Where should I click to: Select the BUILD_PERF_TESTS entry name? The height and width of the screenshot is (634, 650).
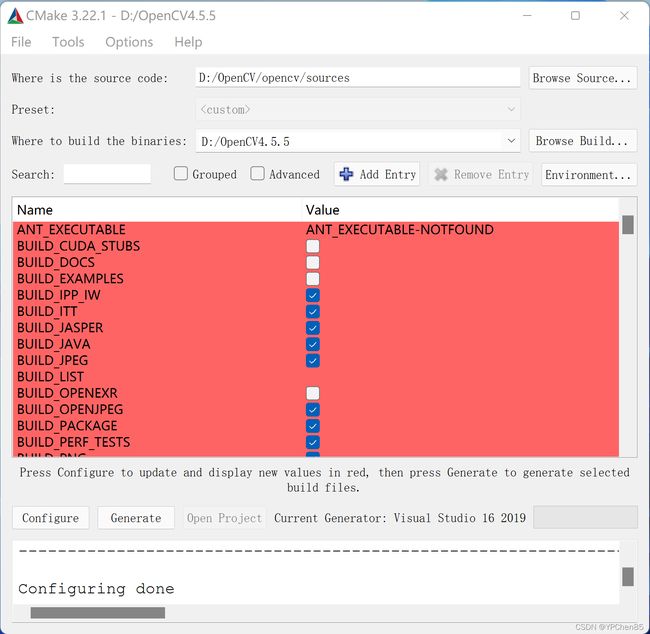click(x=73, y=442)
